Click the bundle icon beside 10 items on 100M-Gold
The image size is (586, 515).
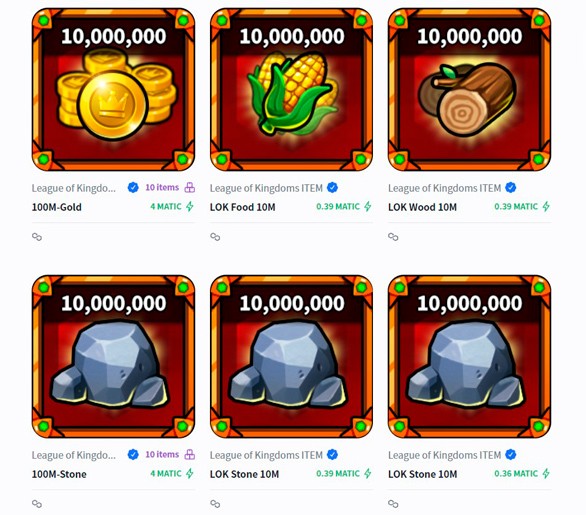pos(190,187)
